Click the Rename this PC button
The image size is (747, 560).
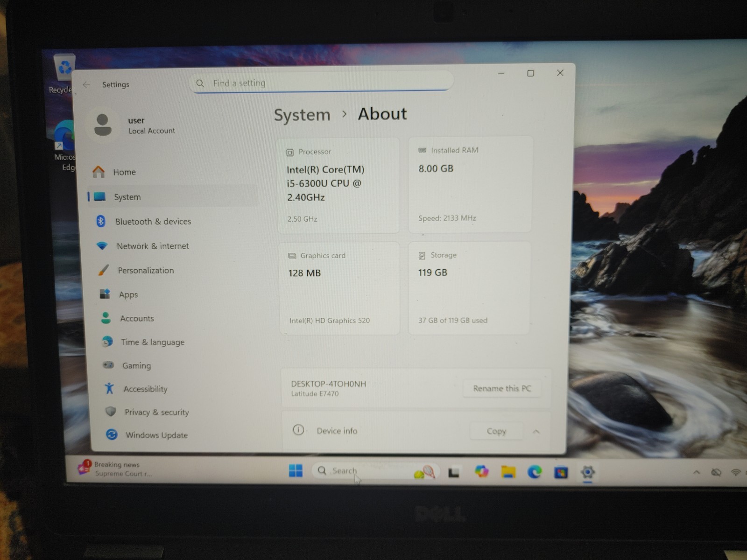(502, 388)
